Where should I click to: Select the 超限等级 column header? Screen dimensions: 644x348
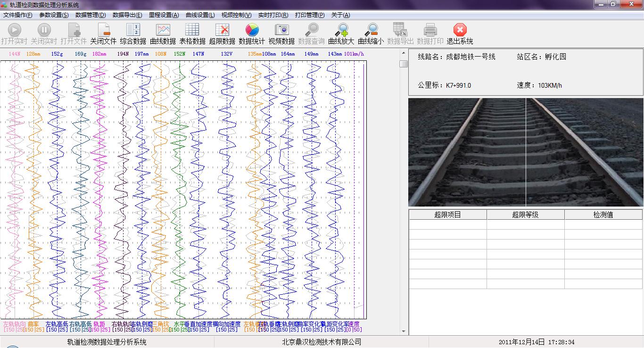pyautogui.click(x=526, y=215)
